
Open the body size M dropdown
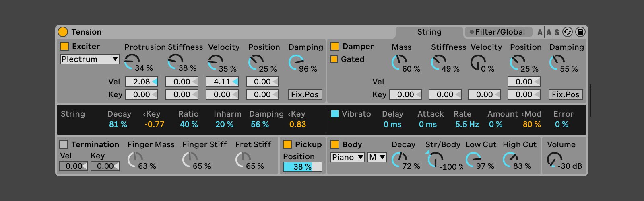(377, 157)
